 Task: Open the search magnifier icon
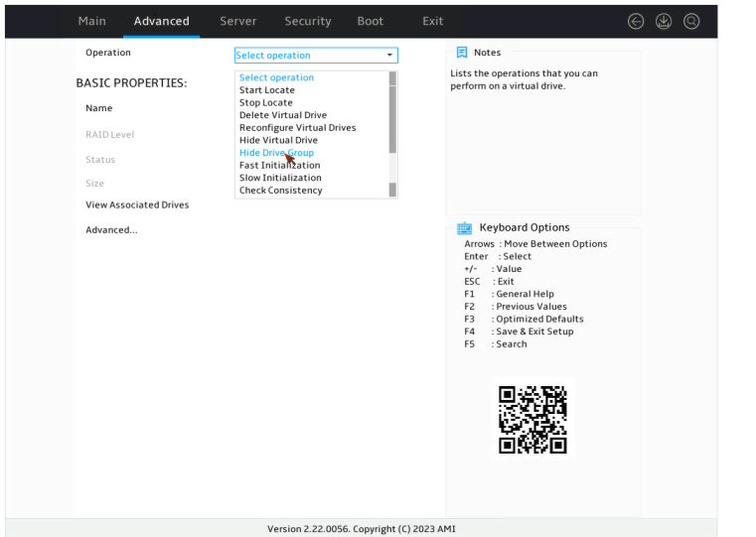point(691,21)
